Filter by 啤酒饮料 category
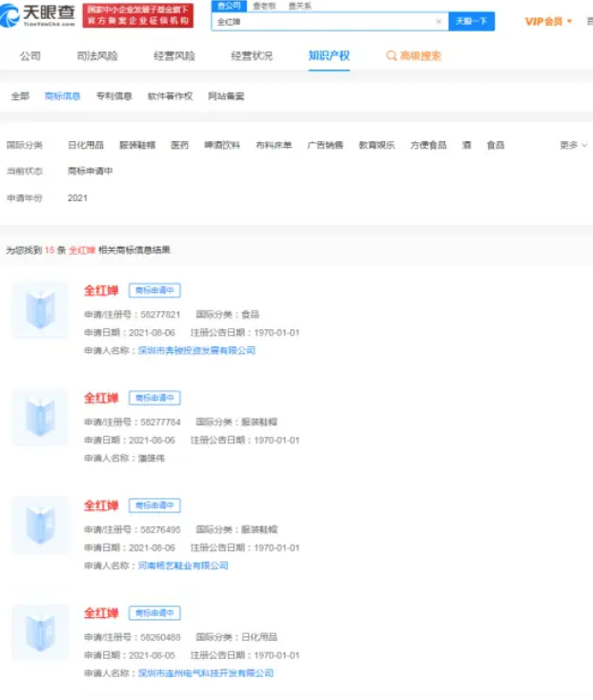 click(x=222, y=145)
